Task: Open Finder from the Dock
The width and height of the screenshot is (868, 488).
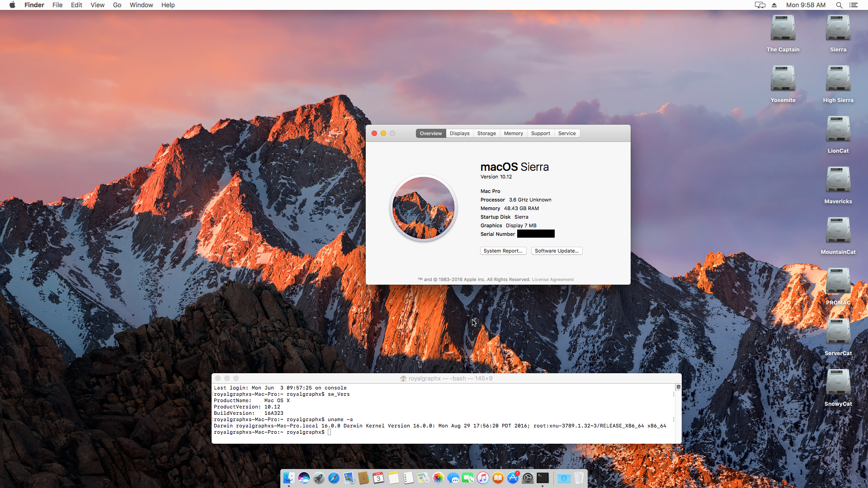Action: coord(289,478)
